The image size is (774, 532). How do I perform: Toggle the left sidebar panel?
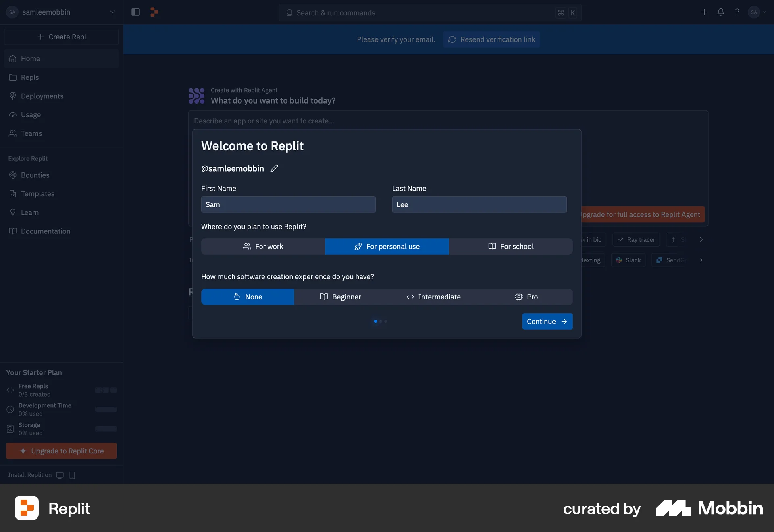coord(135,12)
